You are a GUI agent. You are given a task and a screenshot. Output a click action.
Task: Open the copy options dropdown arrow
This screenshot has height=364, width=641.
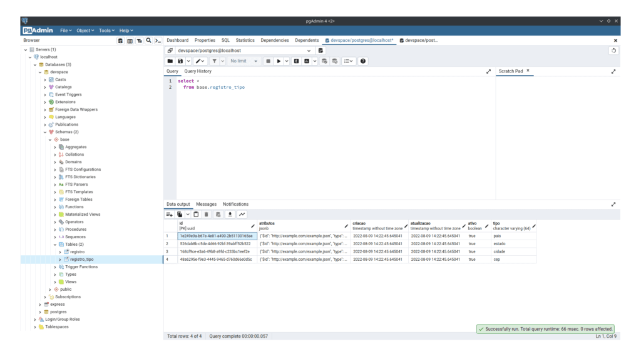pos(188,215)
